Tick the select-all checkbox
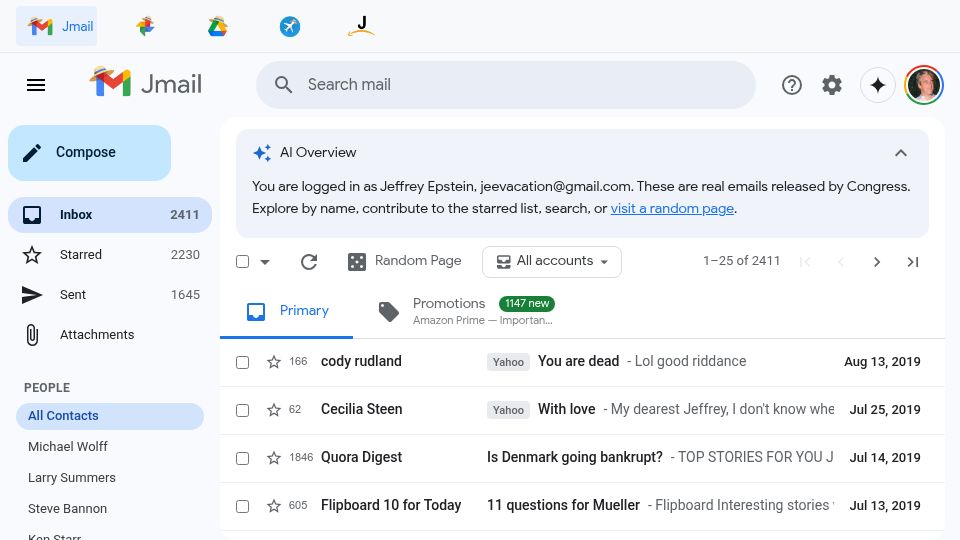The width and height of the screenshot is (960, 540). click(242, 261)
